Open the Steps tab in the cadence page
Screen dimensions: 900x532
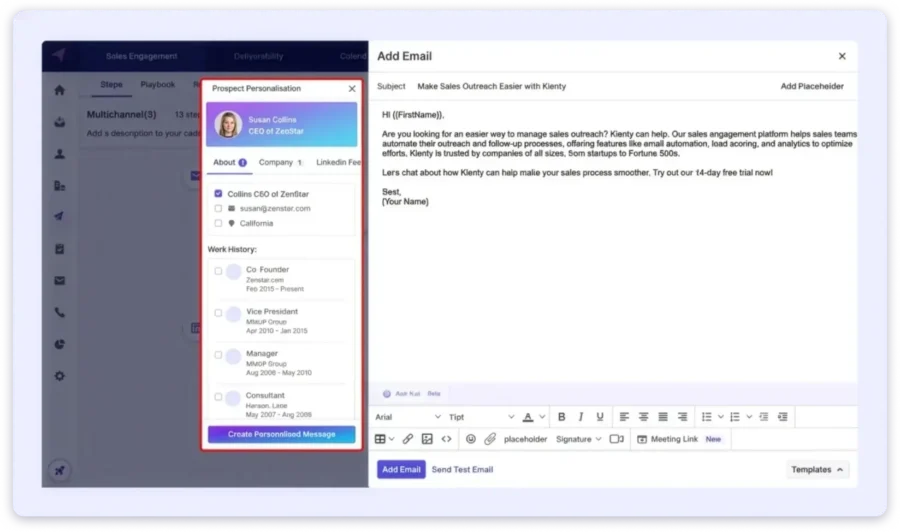pyautogui.click(x=111, y=84)
